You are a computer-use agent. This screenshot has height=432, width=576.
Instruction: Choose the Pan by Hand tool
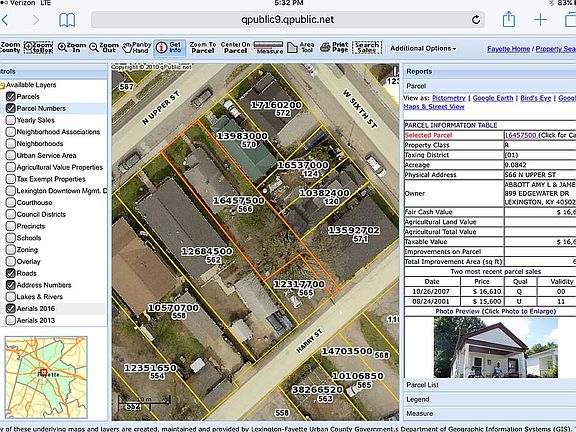[x=137, y=47]
